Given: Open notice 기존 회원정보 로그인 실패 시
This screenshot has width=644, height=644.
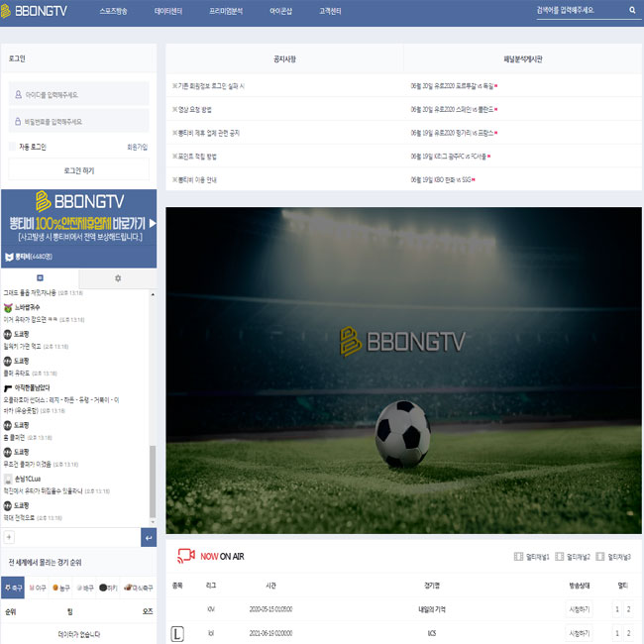Looking at the screenshot, I should (208, 86).
